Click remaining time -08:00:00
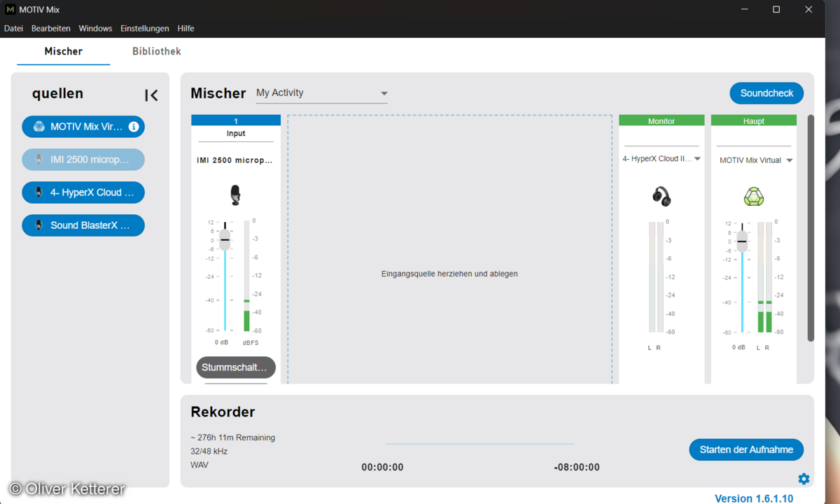 point(577,467)
